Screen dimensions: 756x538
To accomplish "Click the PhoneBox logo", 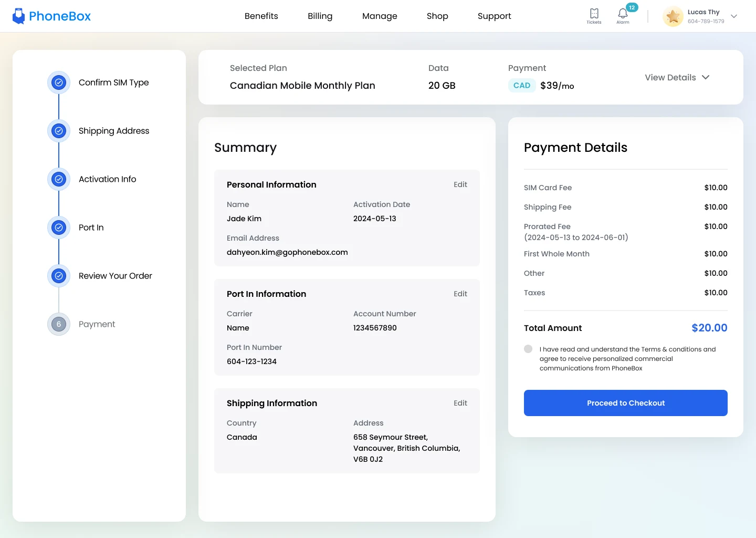I will (51, 16).
